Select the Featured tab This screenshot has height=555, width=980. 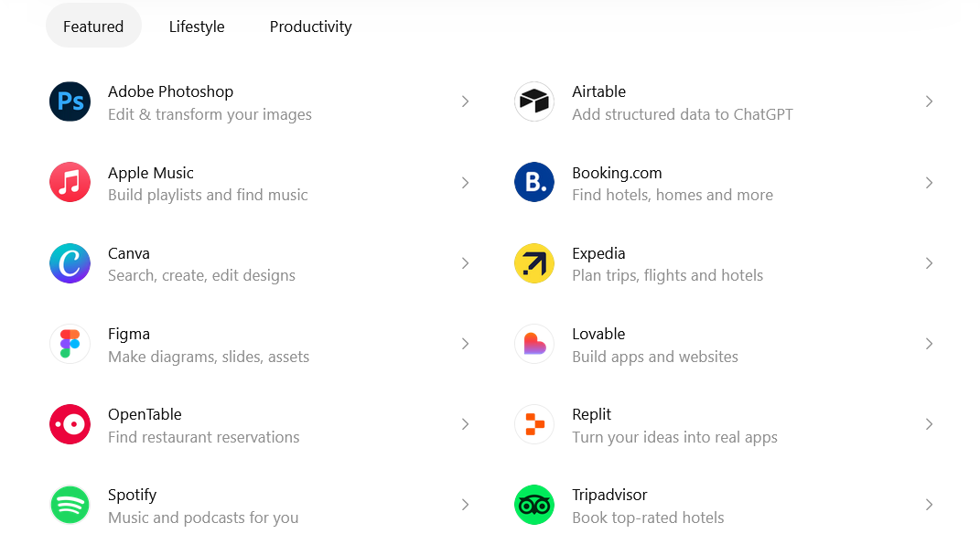(x=93, y=27)
